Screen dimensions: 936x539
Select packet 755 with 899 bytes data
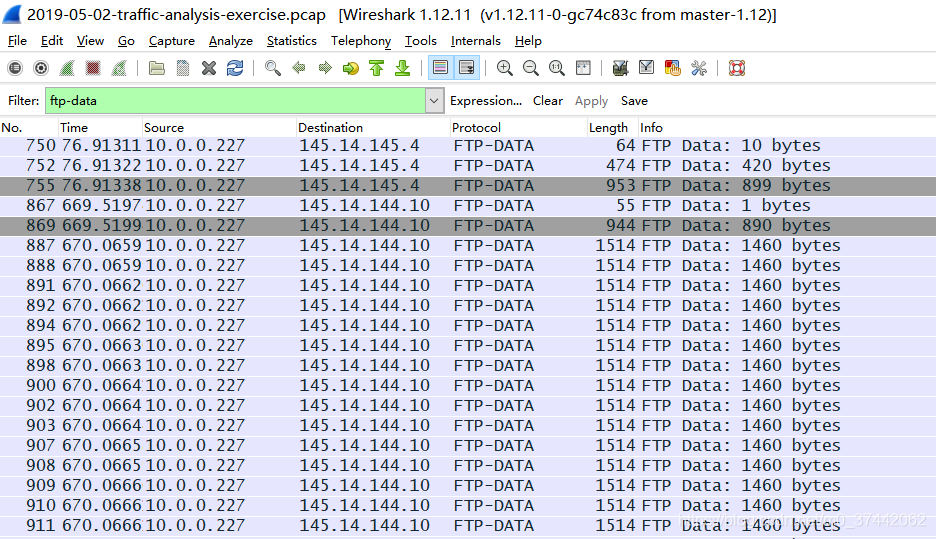(x=468, y=186)
